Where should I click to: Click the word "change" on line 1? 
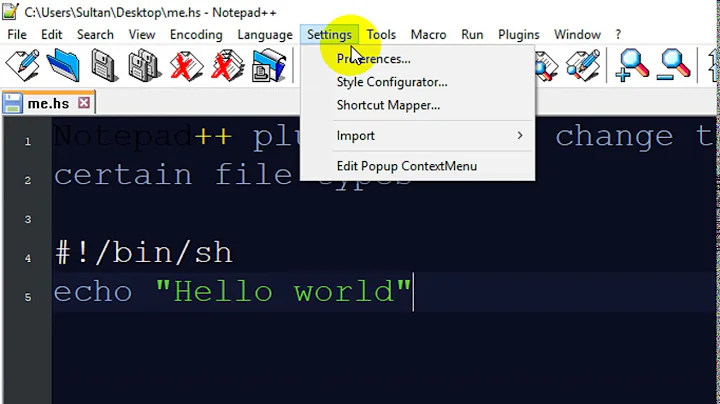coord(614,137)
